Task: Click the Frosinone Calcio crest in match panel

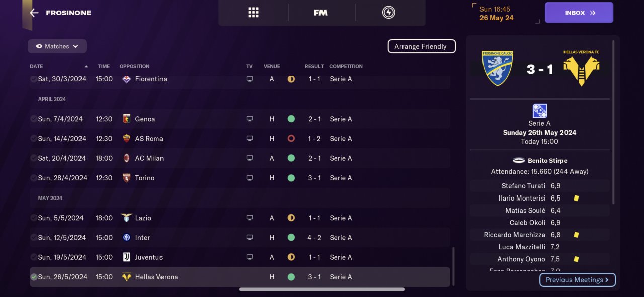Action: (x=497, y=68)
